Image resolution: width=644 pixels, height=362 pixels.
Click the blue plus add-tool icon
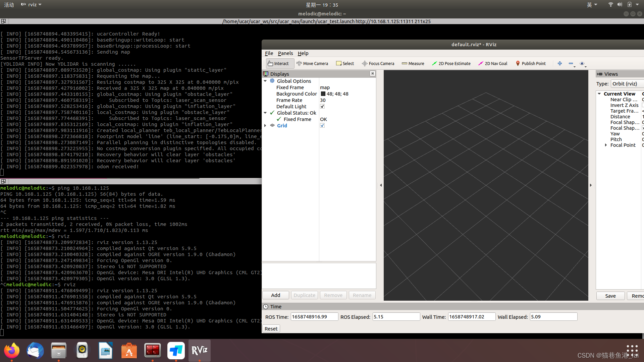point(560,63)
